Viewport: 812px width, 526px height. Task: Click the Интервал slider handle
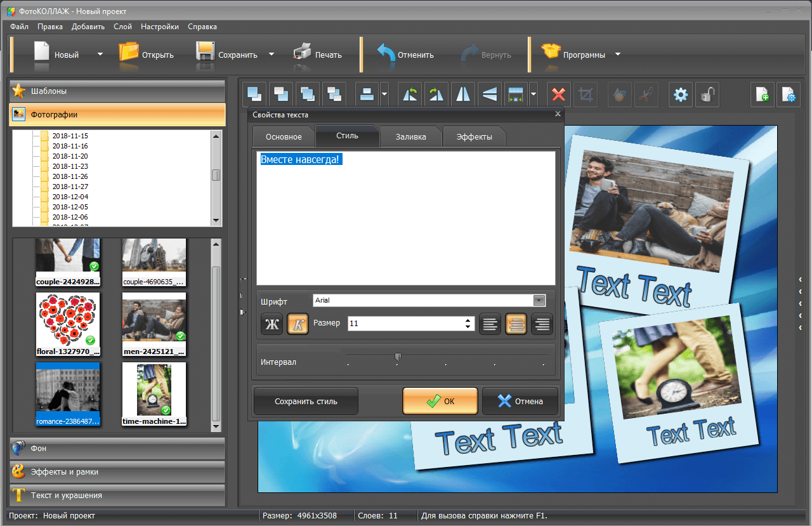(398, 357)
